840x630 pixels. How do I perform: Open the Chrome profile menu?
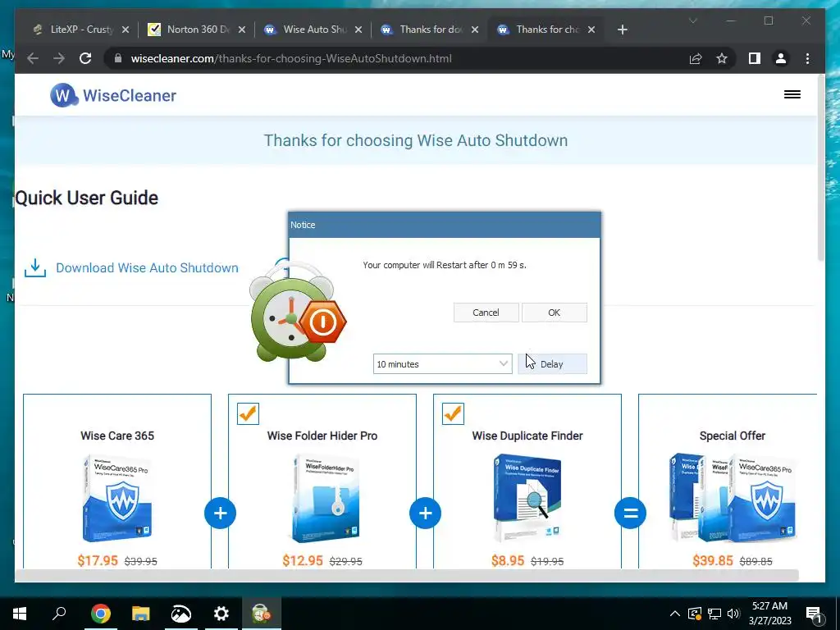781,58
